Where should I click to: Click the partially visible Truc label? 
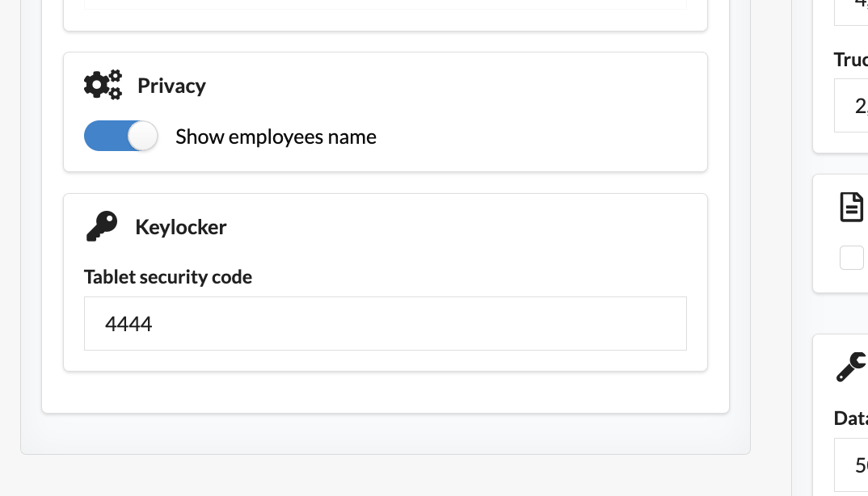coord(851,59)
